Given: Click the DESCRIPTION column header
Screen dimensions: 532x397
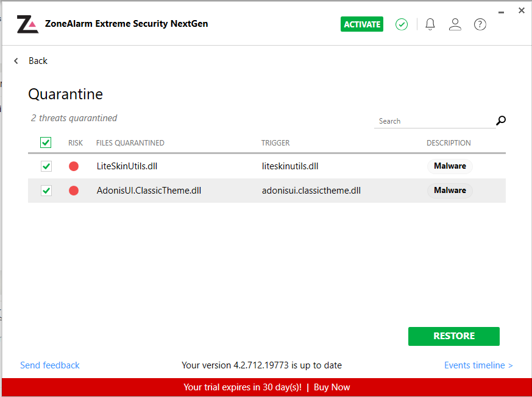Looking at the screenshot, I should 449,142.
